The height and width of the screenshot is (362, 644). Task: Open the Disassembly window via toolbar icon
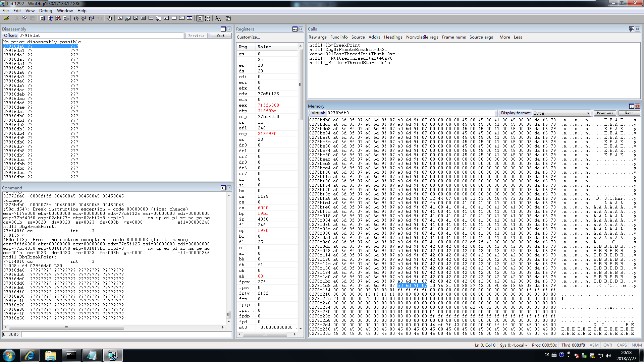(x=166, y=18)
